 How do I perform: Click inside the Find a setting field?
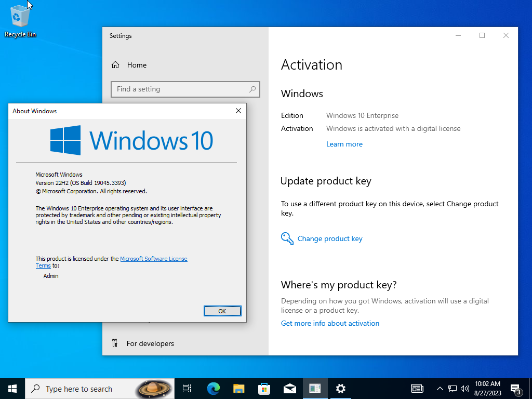(x=185, y=89)
